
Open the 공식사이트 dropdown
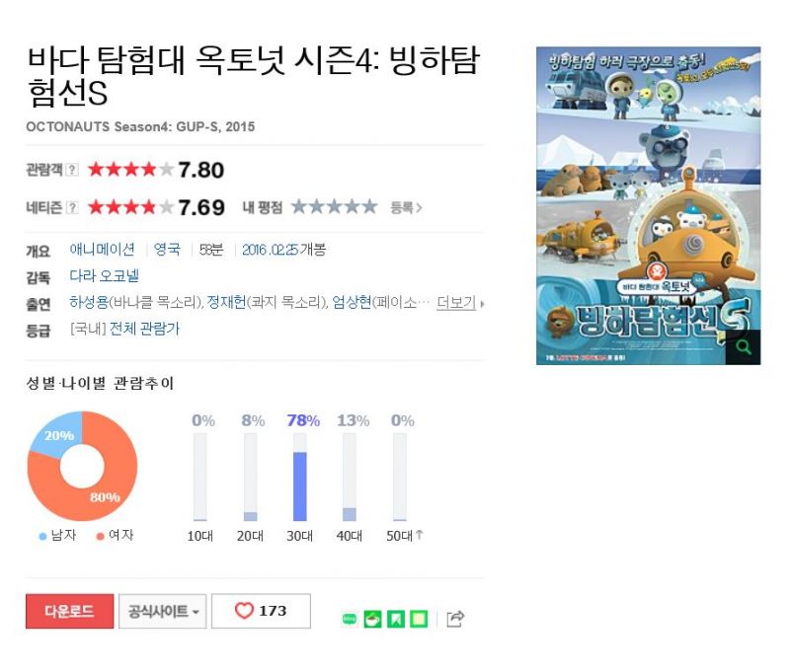[162, 611]
